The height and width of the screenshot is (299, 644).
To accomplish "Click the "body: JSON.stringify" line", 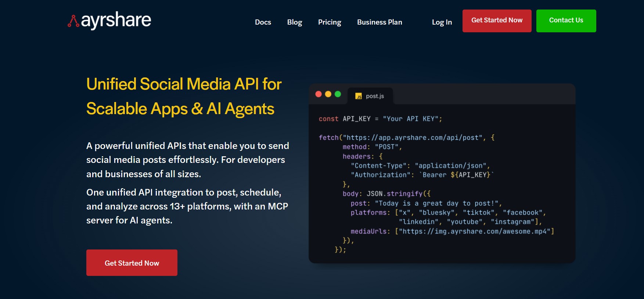I will [x=386, y=194].
